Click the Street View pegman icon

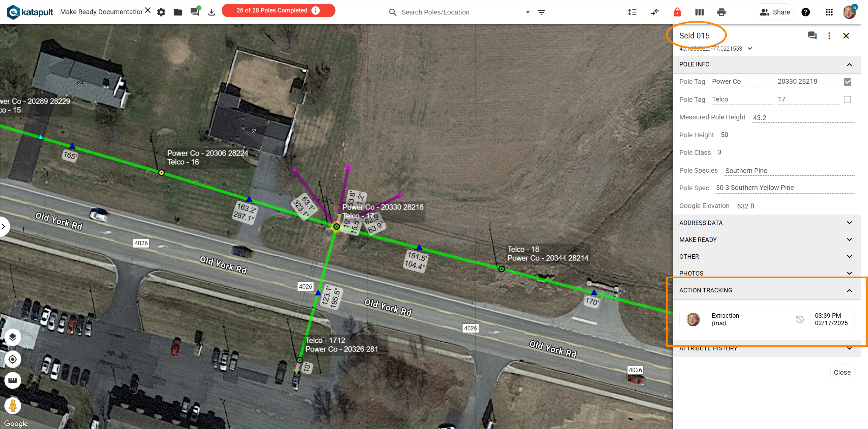pyautogui.click(x=13, y=405)
